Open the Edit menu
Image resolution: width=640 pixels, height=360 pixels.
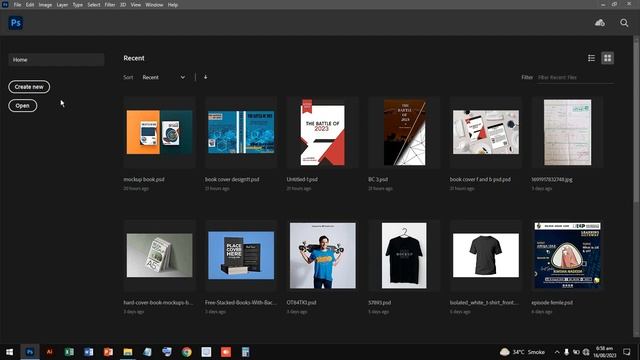click(x=30, y=5)
